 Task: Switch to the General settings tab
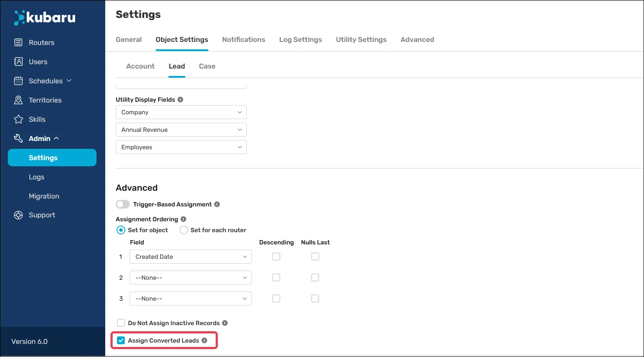pyautogui.click(x=129, y=39)
